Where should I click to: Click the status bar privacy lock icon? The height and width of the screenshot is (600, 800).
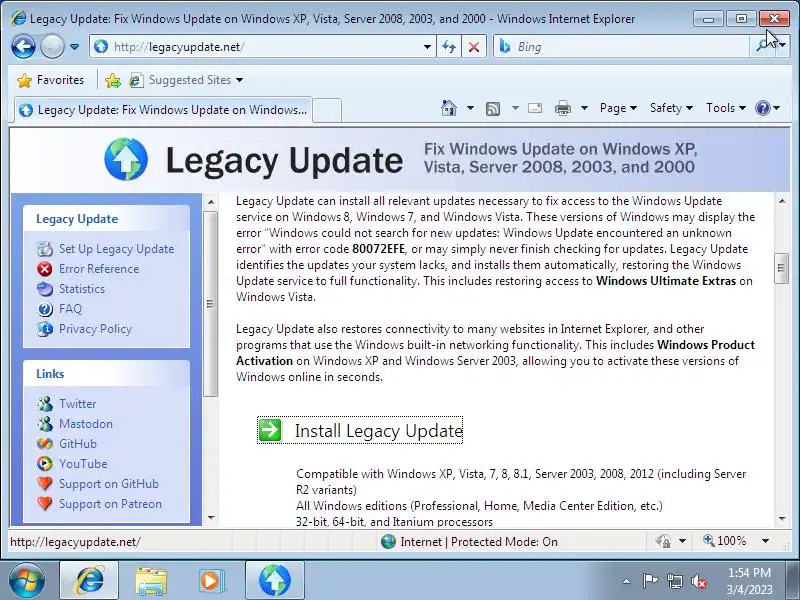click(664, 541)
